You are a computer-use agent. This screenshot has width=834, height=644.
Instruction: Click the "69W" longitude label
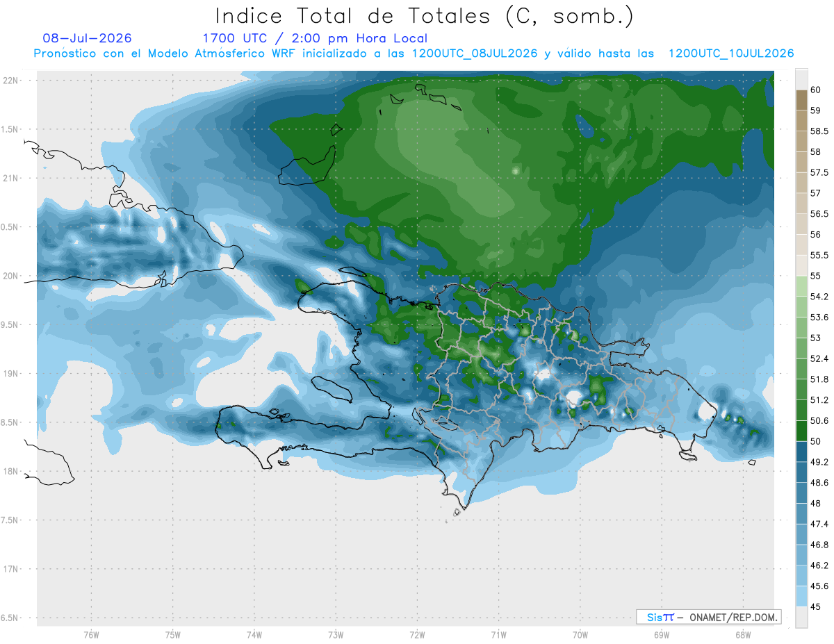click(662, 634)
